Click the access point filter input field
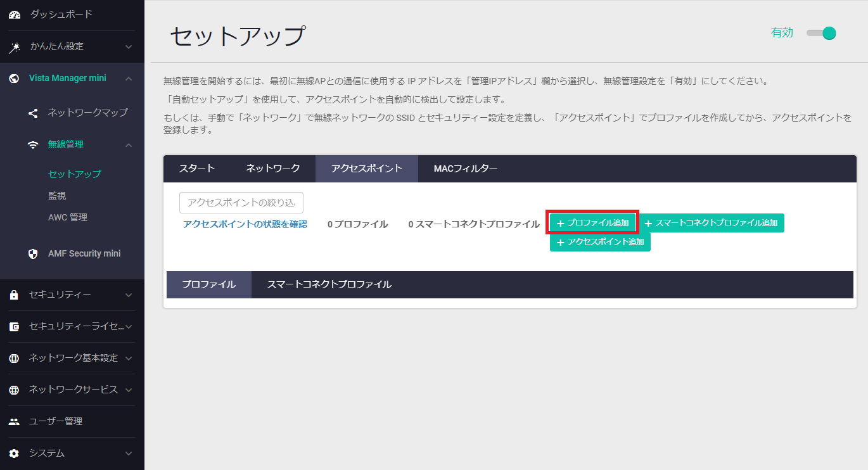The width and height of the screenshot is (868, 470). point(241,203)
